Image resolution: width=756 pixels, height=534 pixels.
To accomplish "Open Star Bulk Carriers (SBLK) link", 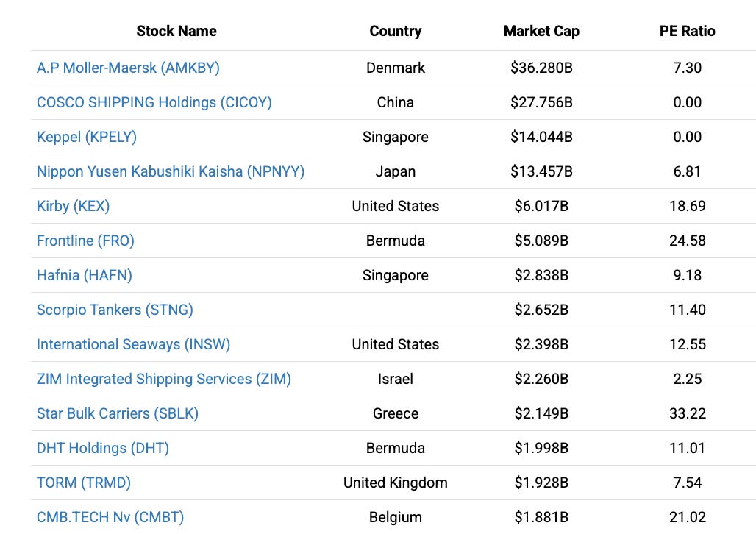I will 118,414.
